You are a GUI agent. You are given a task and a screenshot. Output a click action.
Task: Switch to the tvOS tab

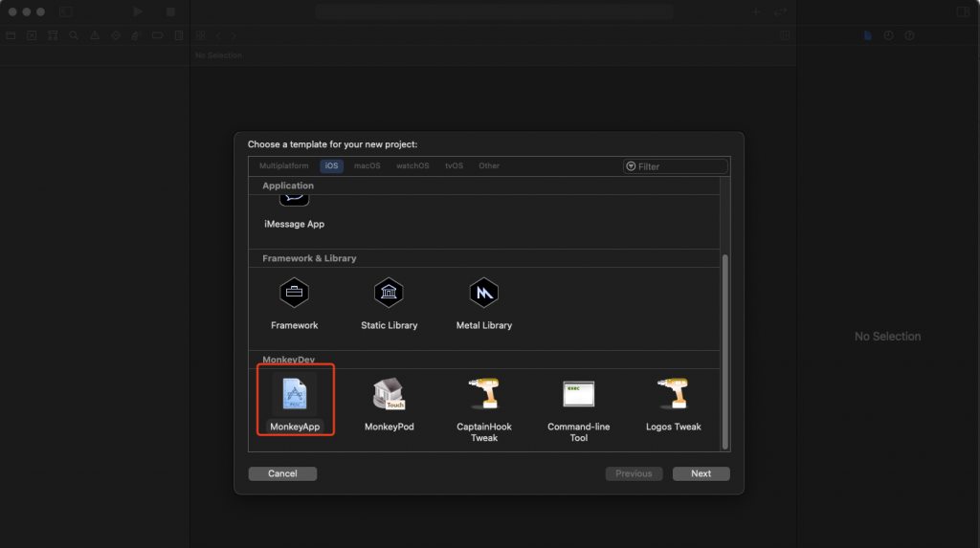[x=454, y=165]
